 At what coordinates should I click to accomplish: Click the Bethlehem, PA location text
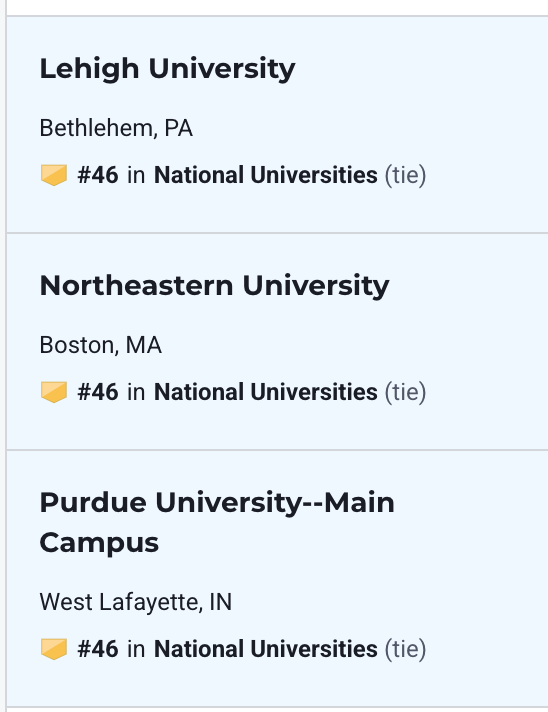point(116,129)
